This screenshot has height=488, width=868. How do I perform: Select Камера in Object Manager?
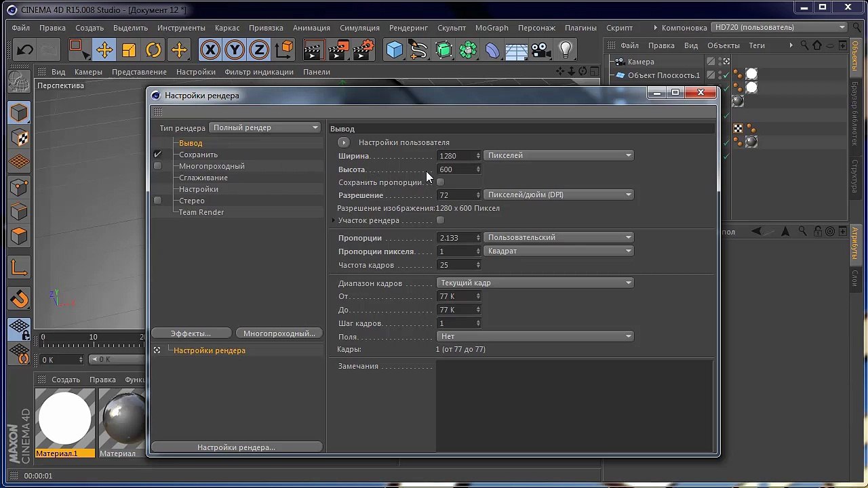pos(641,62)
